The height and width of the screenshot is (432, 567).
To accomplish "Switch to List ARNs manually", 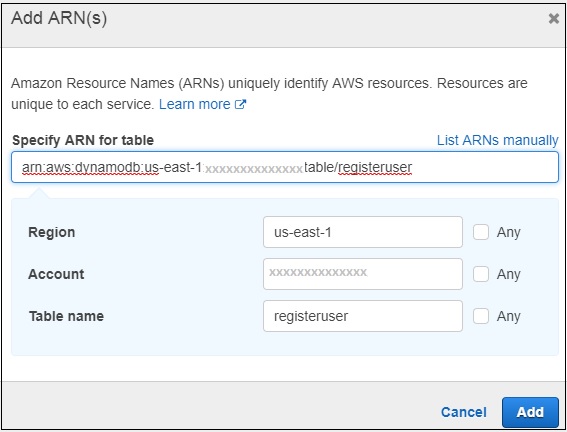I will [x=498, y=140].
